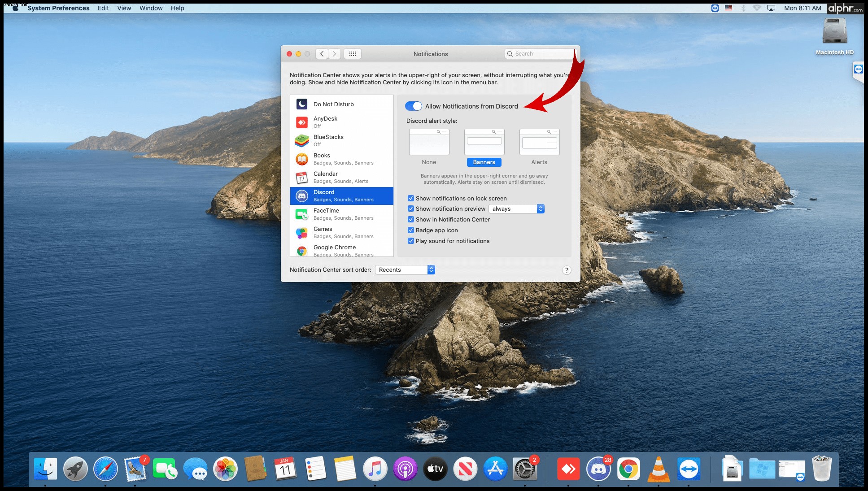Open System Preferences menu in menu bar

pyautogui.click(x=58, y=8)
